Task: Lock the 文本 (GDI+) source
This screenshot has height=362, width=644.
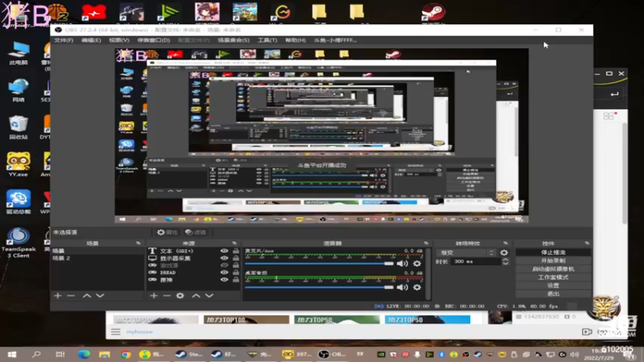Action: (236, 251)
